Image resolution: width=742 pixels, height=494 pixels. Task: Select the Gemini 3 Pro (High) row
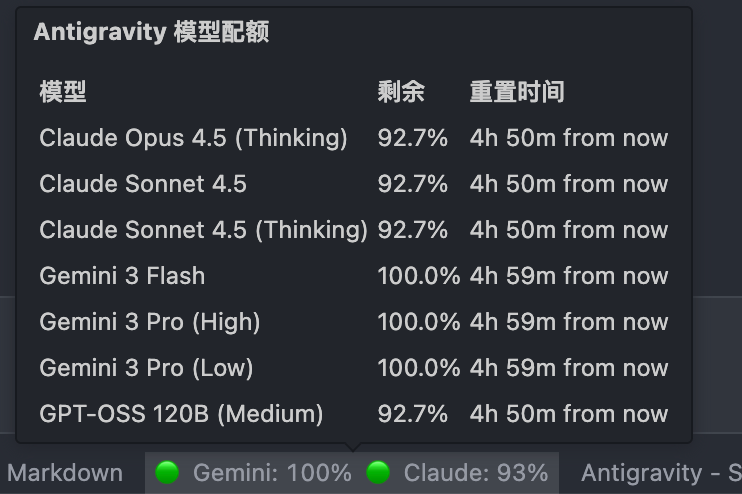(x=353, y=322)
